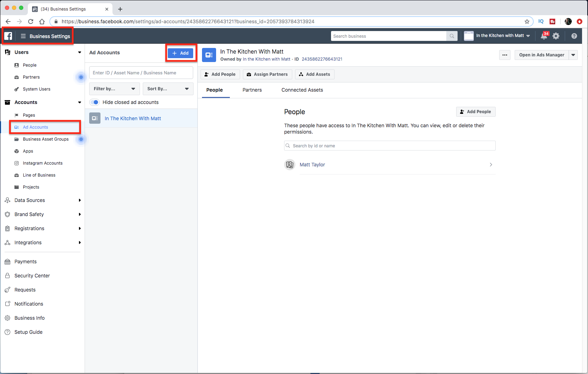588x374 pixels.
Task: Select Ad Accounts in sidebar
Action: pyautogui.click(x=35, y=127)
